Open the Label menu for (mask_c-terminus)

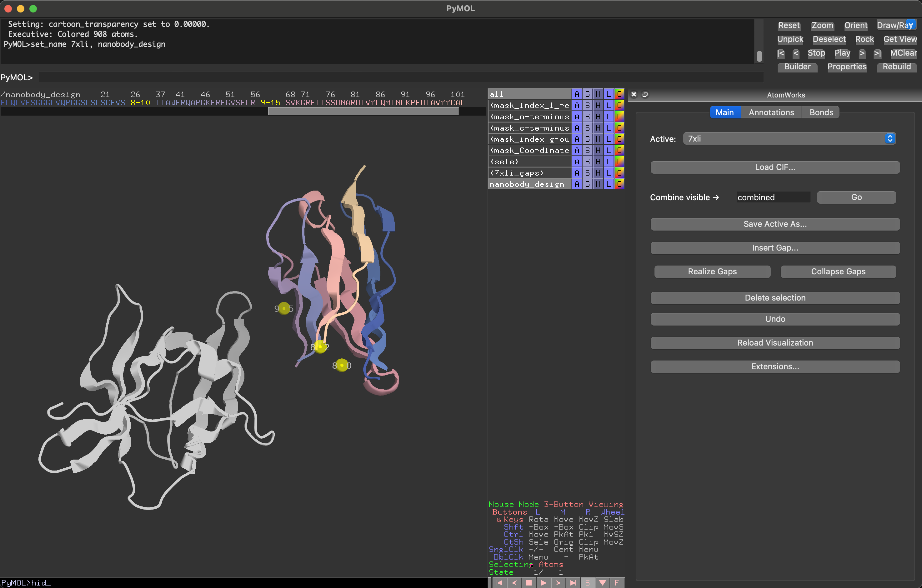(609, 128)
